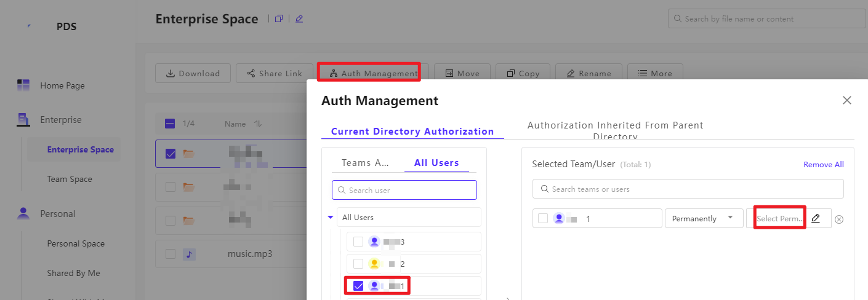Uncheck the first selected folder row checkbox
868x300 pixels.
tap(171, 154)
